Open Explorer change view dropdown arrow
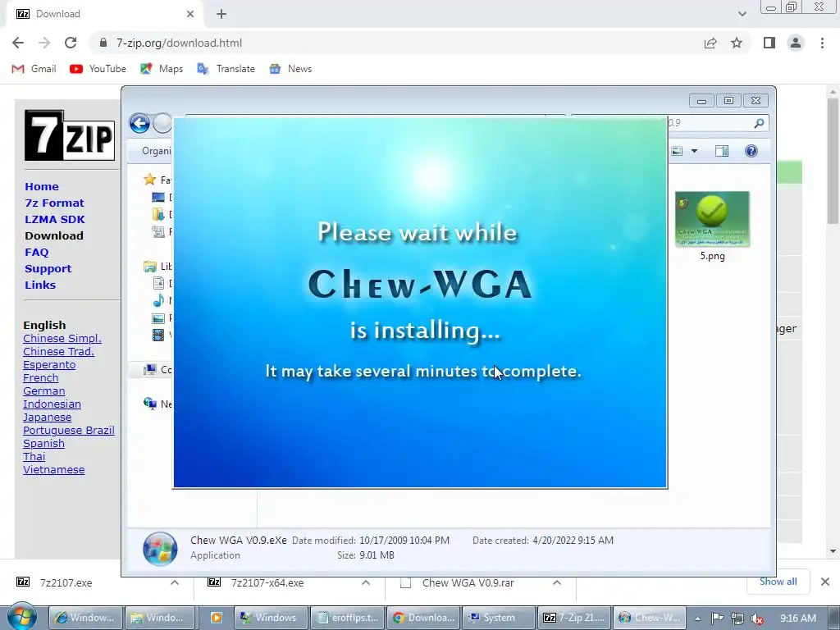 pyautogui.click(x=694, y=151)
